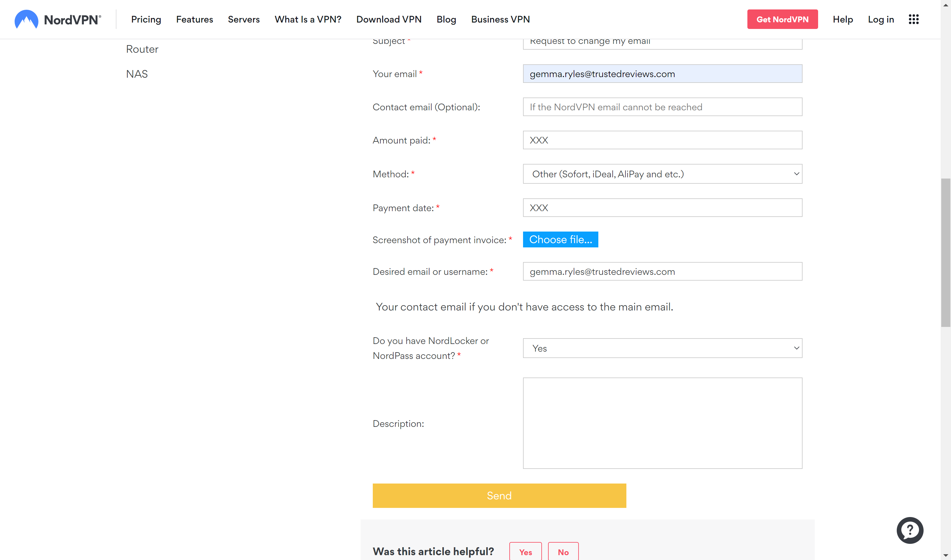Submit the form with Send button

click(499, 495)
